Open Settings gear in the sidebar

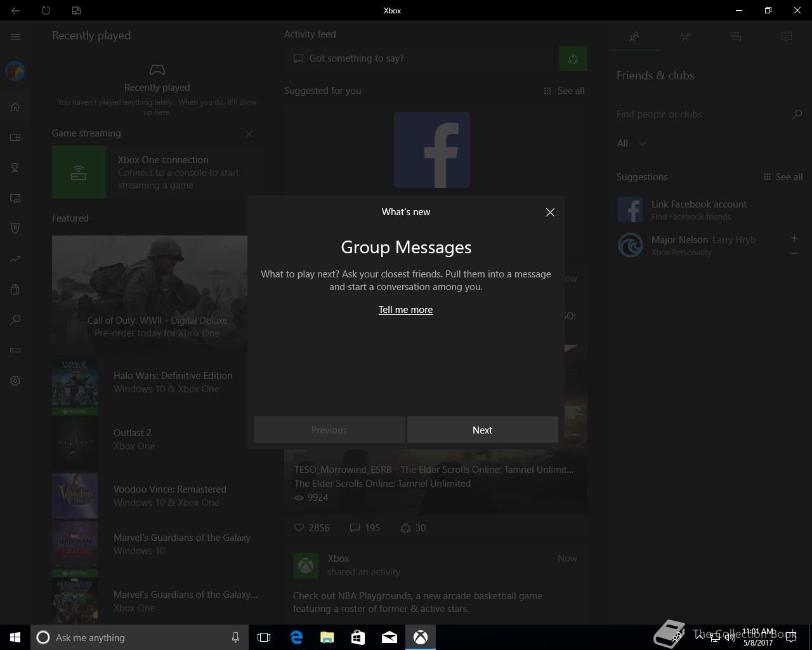coord(15,381)
